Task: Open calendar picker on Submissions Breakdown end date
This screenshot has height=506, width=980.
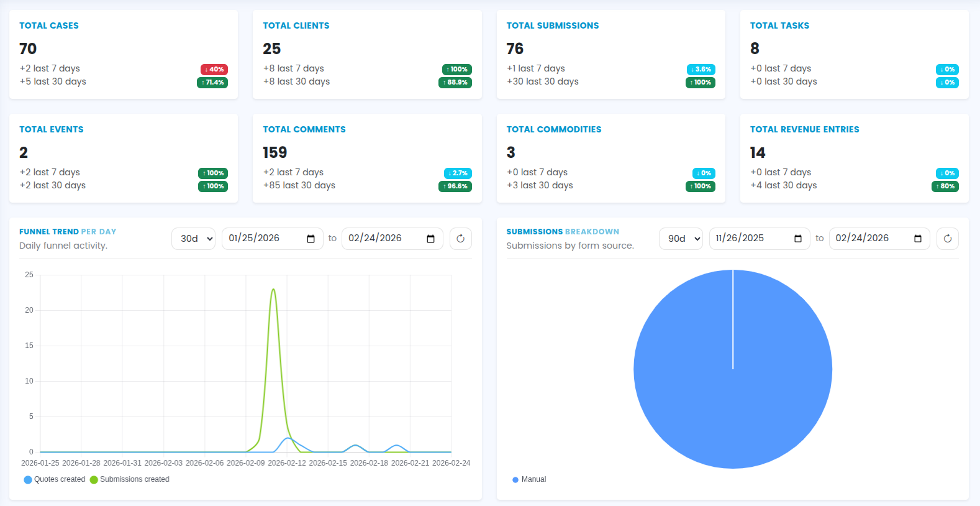Action: [917, 239]
